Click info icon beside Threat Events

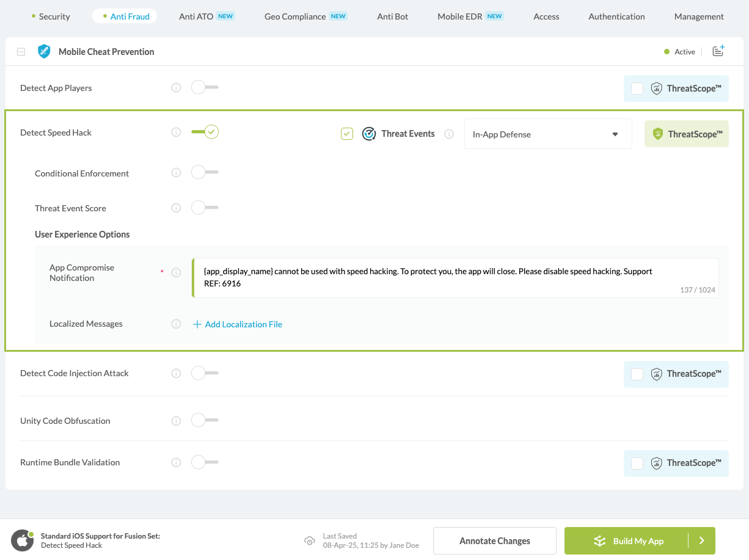click(449, 134)
